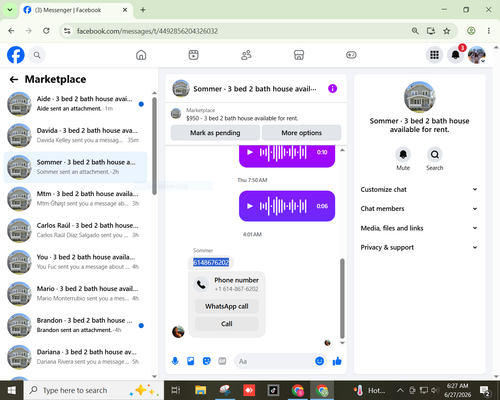Open the Marketplace storefront icon
Image resolution: width=500 pixels, height=400 pixels.
[299, 55]
